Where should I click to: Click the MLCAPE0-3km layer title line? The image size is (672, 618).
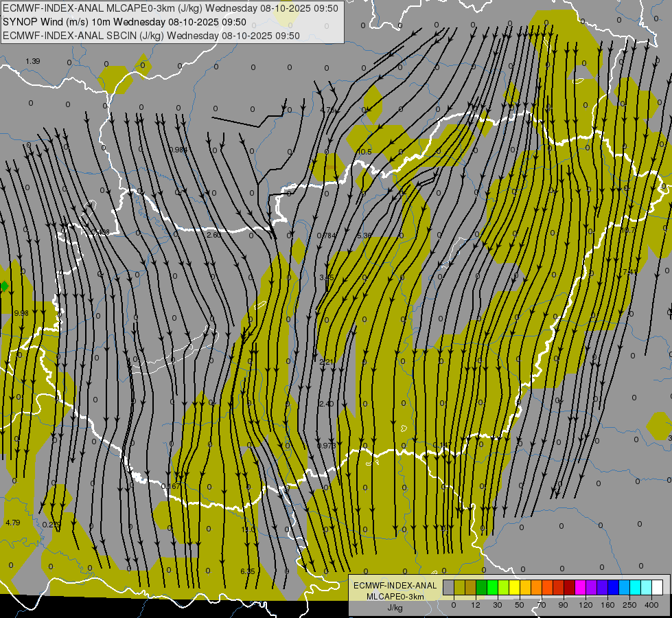pyautogui.click(x=170, y=8)
